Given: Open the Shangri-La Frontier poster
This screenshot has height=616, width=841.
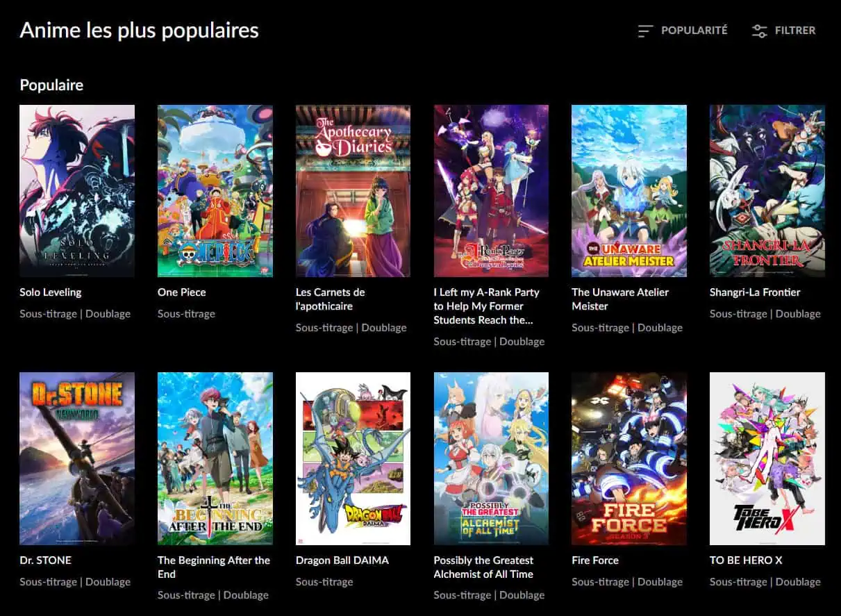Looking at the screenshot, I should pyautogui.click(x=767, y=191).
